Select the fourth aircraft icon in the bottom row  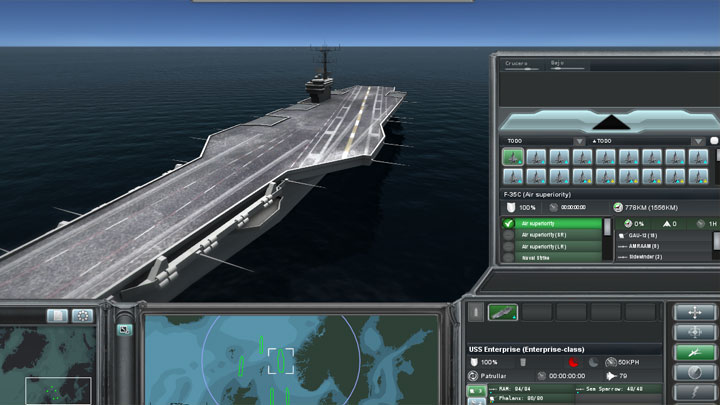[x=582, y=176]
